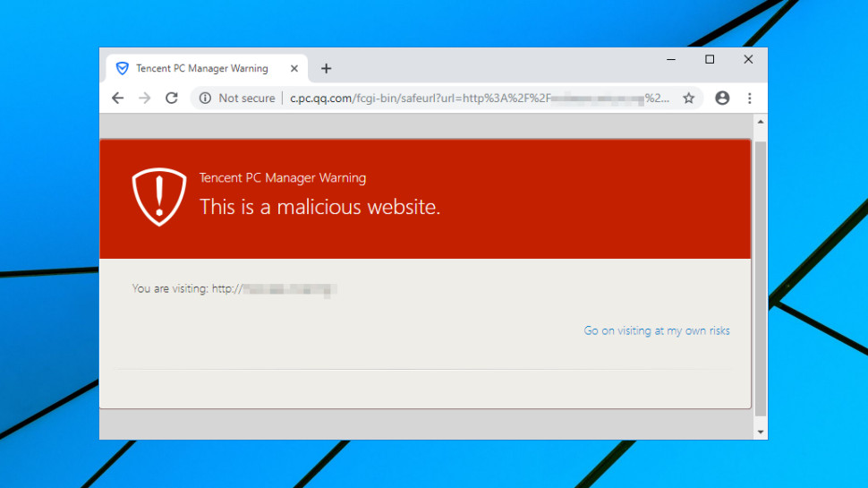
Task: Reload the page with the refresh icon
Action: point(172,98)
